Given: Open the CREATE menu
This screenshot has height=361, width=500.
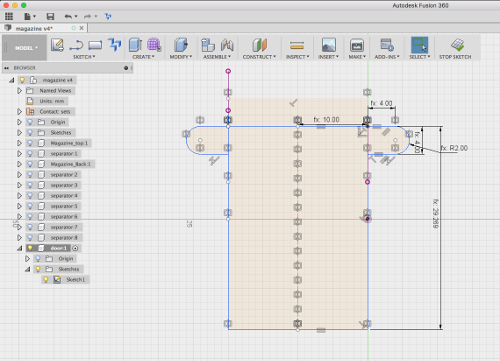Looking at the screenshot, I should (x=143, y=57).
